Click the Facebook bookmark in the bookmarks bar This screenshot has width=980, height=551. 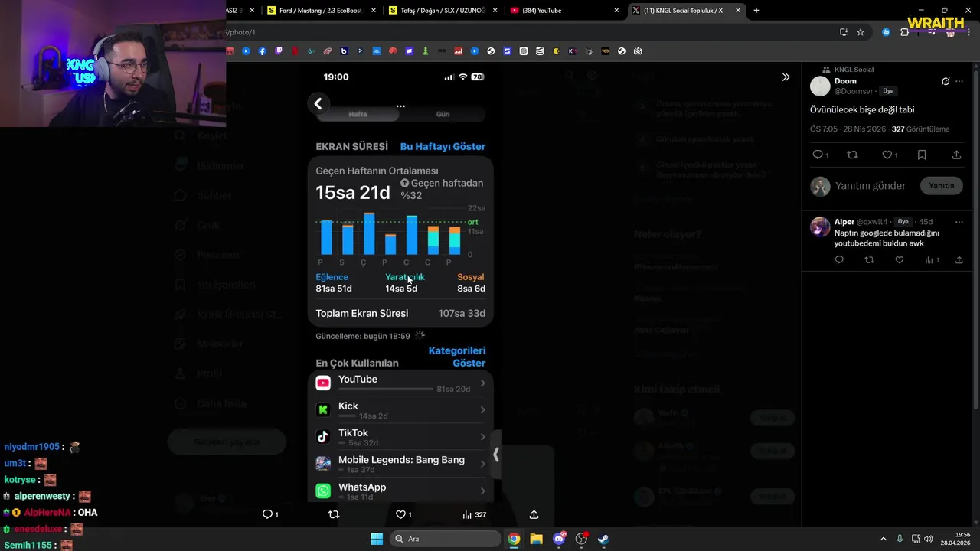263,51
